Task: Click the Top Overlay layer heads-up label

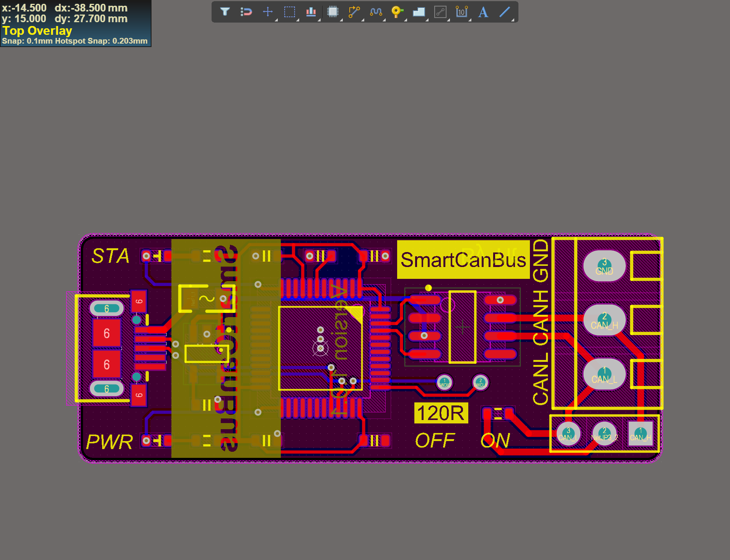Action: click(x=37, y=31)
